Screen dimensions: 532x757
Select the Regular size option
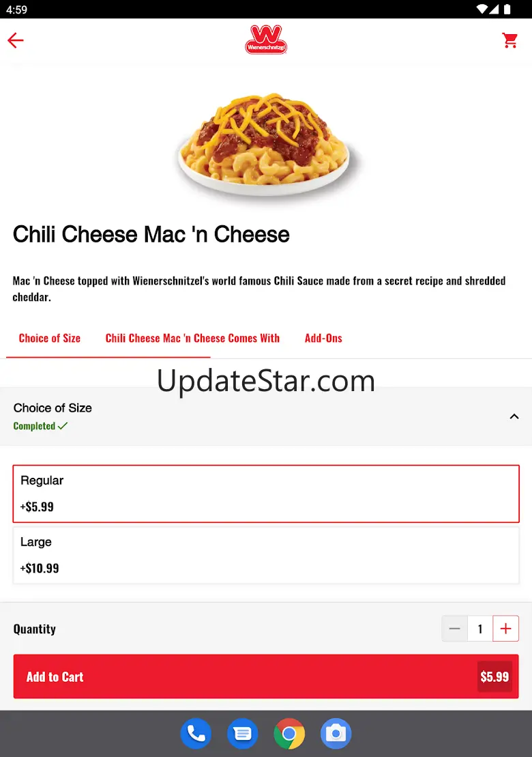[x=266, y=494]
